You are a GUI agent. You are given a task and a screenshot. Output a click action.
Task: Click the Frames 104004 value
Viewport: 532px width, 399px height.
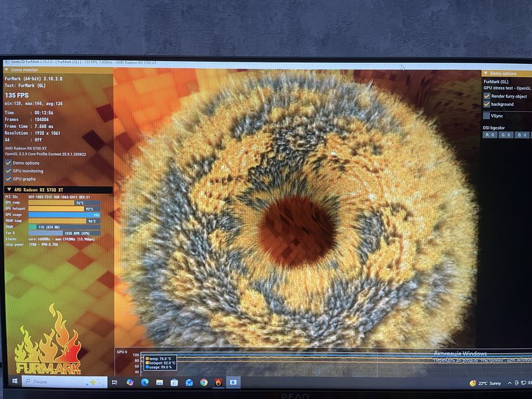[x=42, y=120]
